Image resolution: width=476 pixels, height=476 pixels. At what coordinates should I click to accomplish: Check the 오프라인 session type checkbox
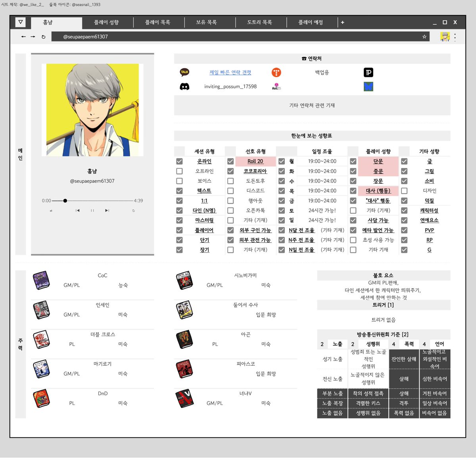(x=179, y=171)
